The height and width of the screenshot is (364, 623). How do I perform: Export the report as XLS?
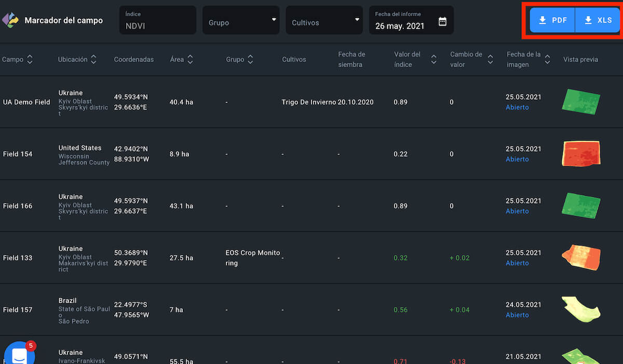(x=598, y=20)
